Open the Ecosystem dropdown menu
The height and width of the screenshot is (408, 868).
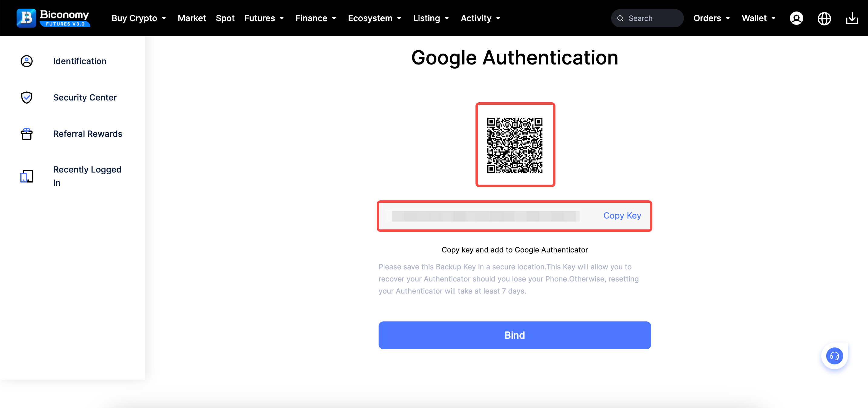point(374,18)
